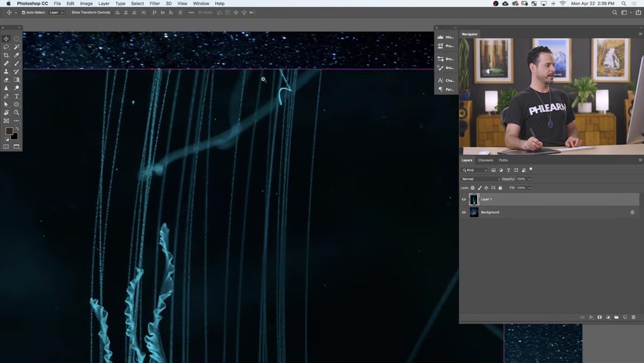Image resolution: width=644 pixels, height=363 pixels.
Task: Open Edit Toolbar three-dots button in toolbox
Action: pyautogui.click(x=17, y=121)
